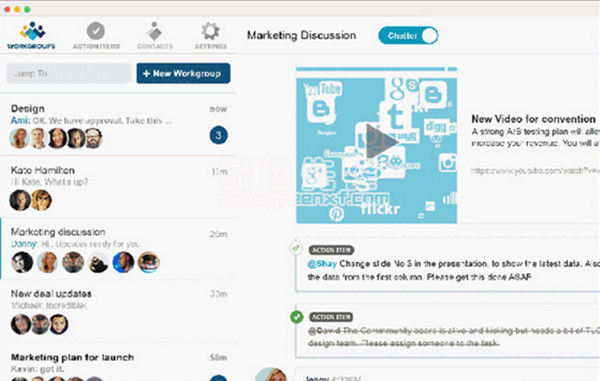
Task: Select the Marketing discussion workgroup
Action: pyautogui.click(x=119, y=249)
